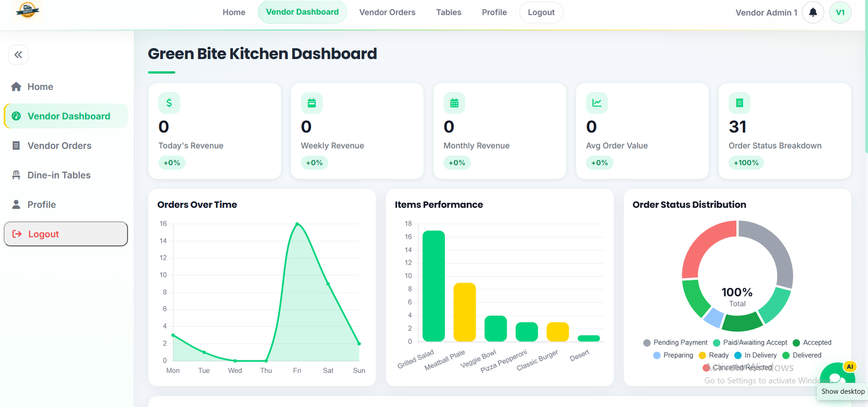868x407 pixels.
Task: Open notifications bell icon
Action: 813,12
